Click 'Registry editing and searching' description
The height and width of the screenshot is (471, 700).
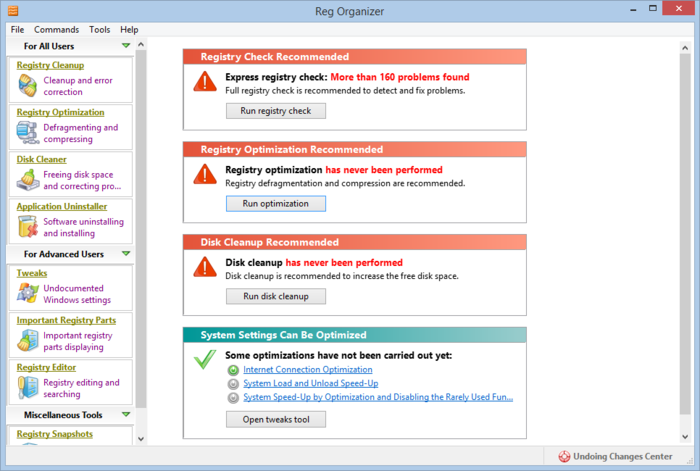pyautogui.click(x=81, y=388)
